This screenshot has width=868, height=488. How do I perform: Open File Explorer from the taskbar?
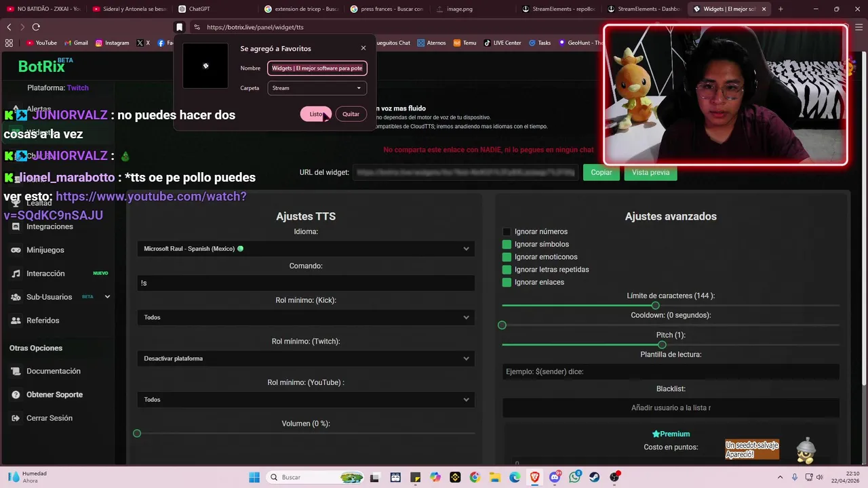click(x=495, y=477)
